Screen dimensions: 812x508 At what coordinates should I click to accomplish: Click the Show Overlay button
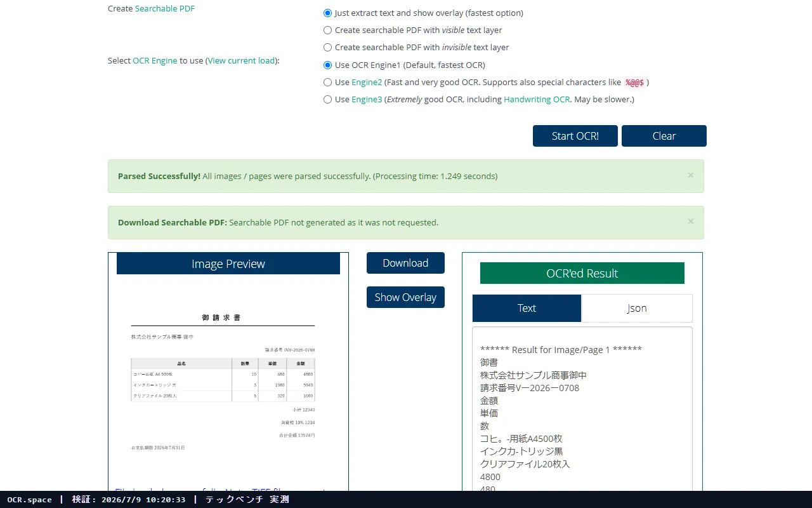click(x=405, y=297)
